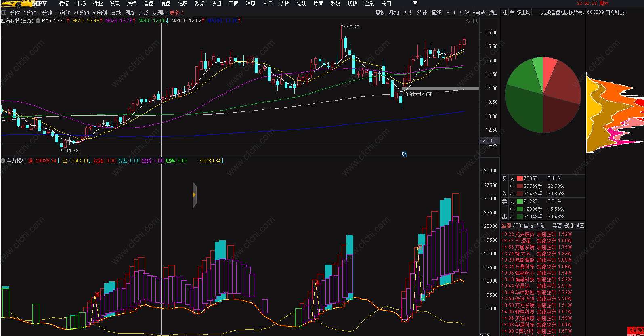Select the 自选 alert tab
Screen dimensions: 644x336
click(529, 225)
